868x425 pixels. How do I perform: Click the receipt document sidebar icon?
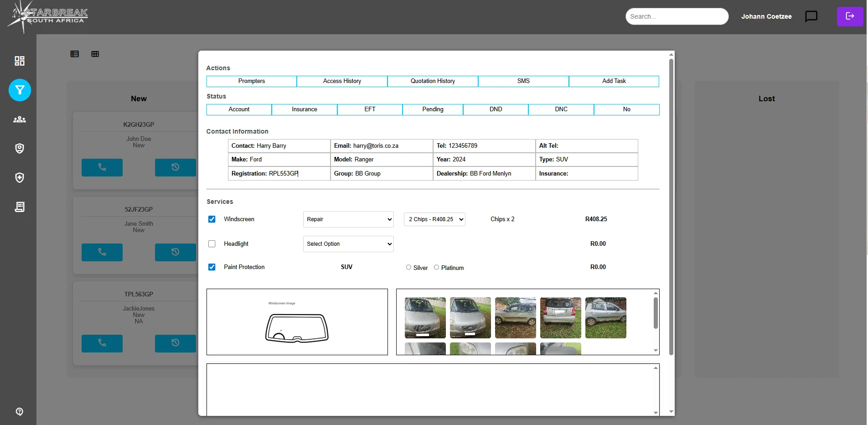click(x=20, y=207)
